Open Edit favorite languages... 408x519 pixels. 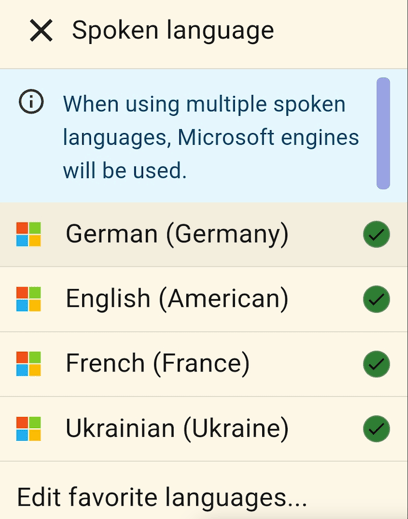click(162, 497)
